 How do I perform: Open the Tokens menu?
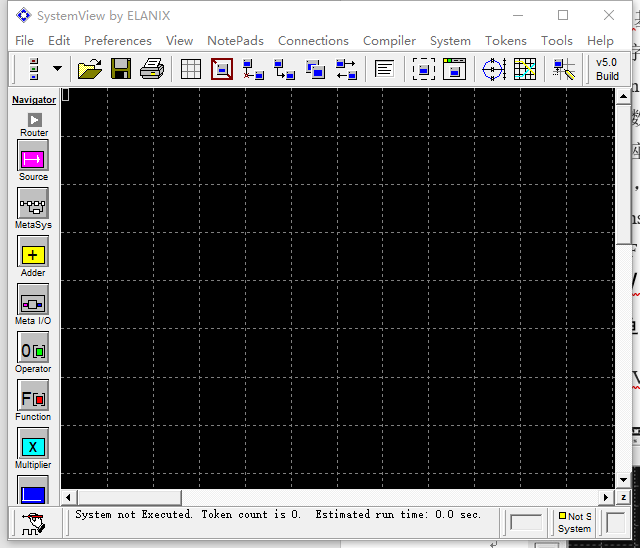(505, 41)
